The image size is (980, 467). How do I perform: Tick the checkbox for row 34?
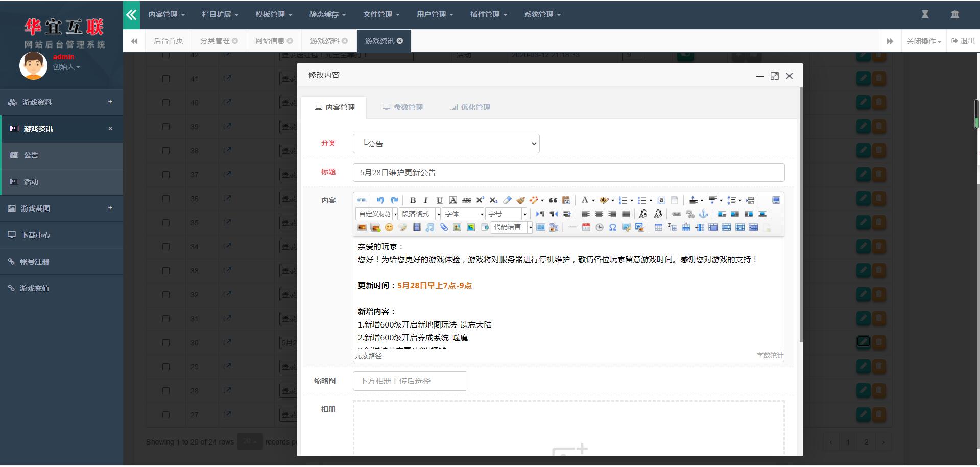point(166,247)
